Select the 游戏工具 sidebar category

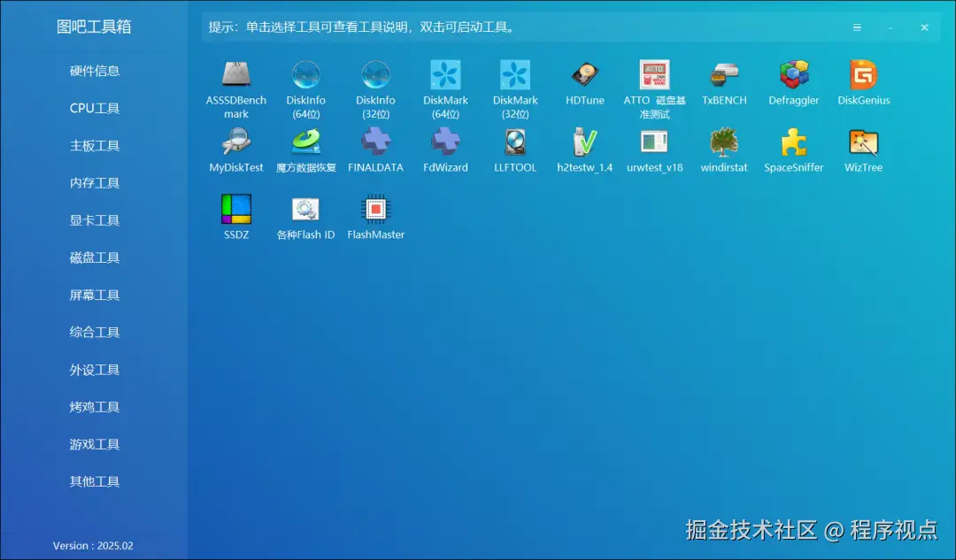95,443
